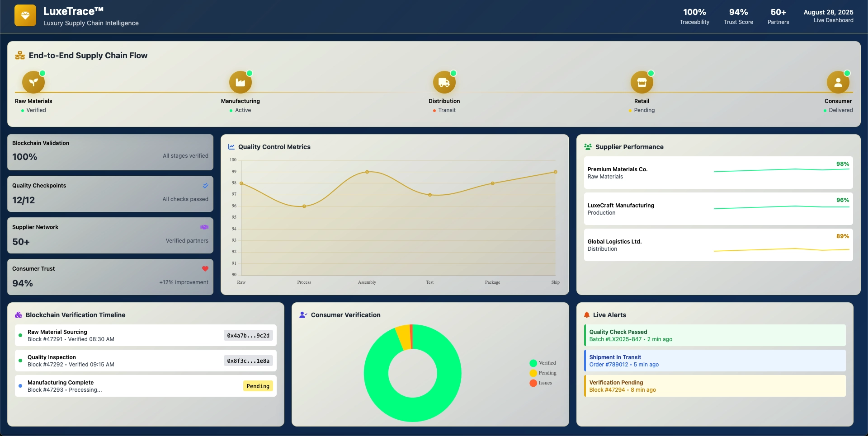This screenshot has width=868, height=436.
Task: Click the Quality Checkpoints double-check icon
Action: [x=205, y=185]
